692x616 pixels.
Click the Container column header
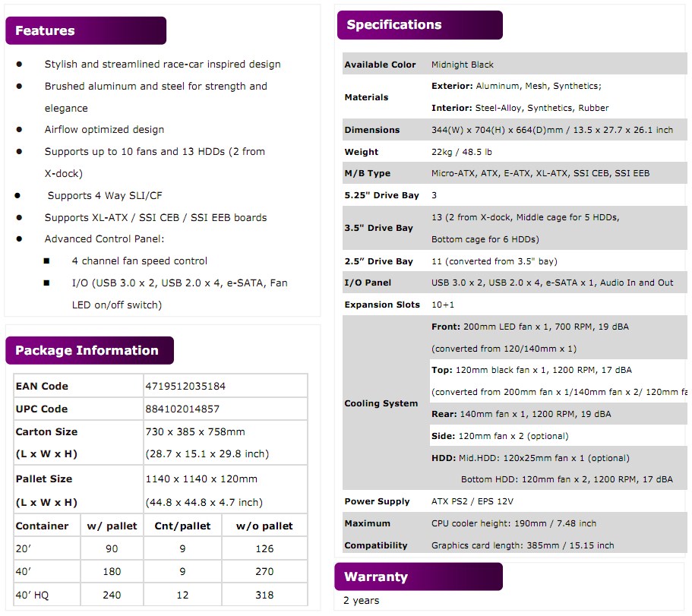point(42,526)
